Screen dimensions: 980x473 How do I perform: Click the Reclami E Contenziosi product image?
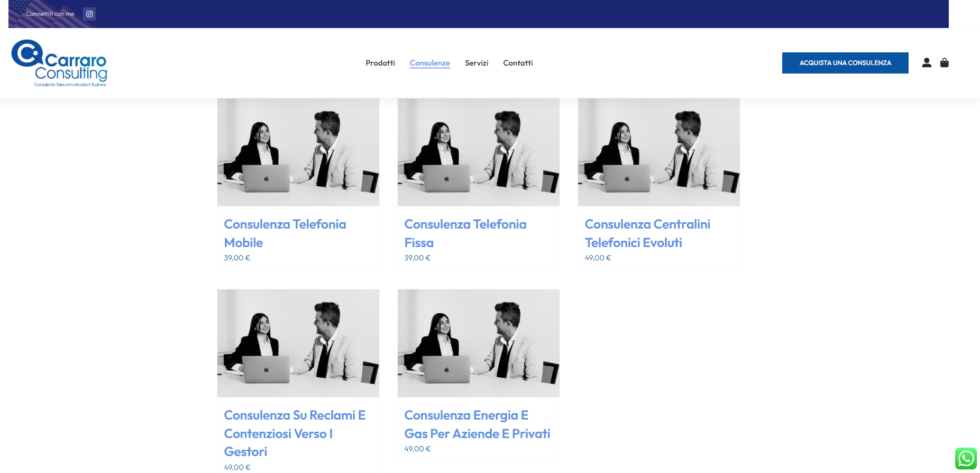[298, 343]
